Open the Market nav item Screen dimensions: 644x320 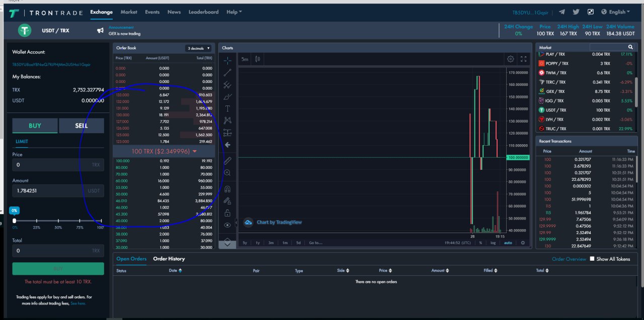(129, 12)
